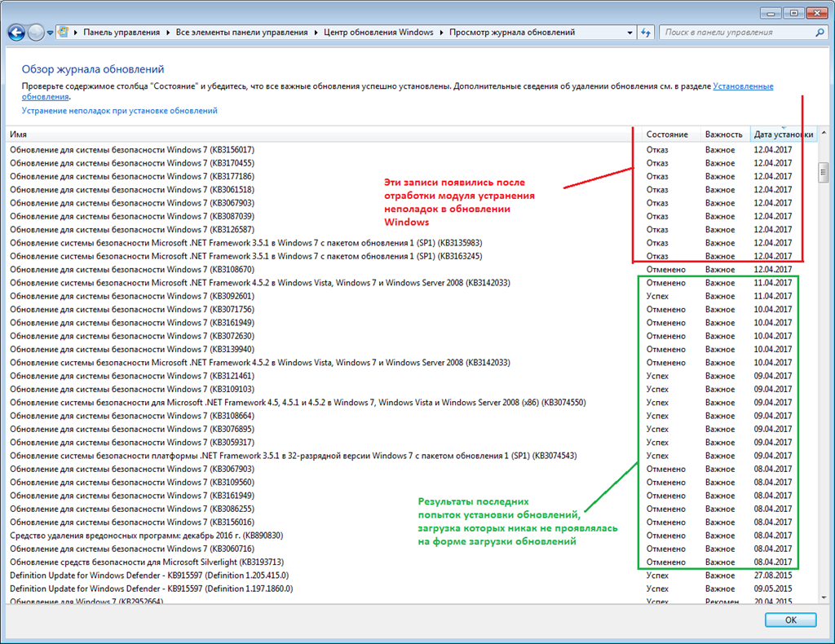835x644 pixels.
Task: Select the update row KB3076895
Action: (x=411, y=430)
